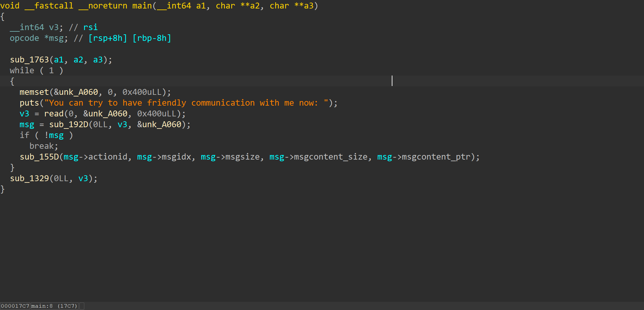Click msg->msgsize argument
Screen dimensions: 644x310
(230, 157)
